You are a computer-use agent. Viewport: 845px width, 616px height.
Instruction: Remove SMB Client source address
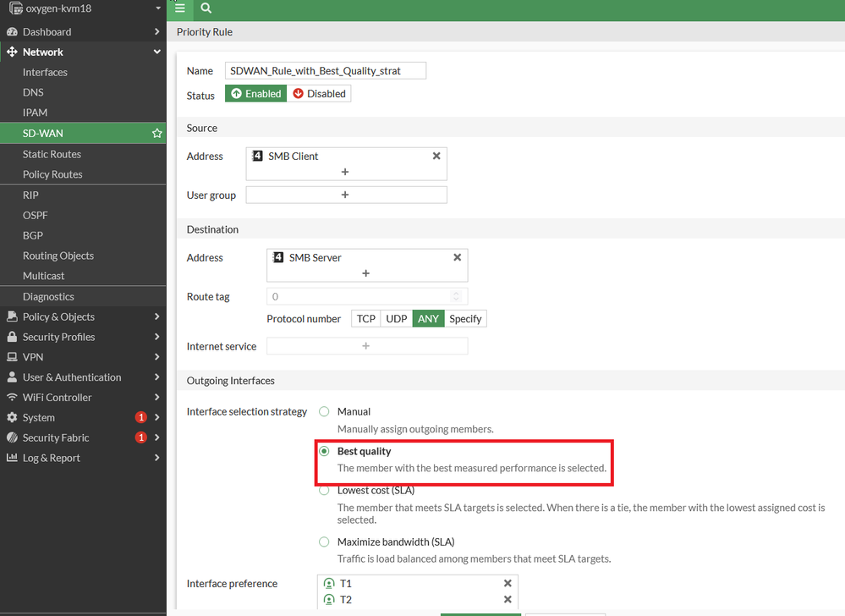(x=436, y=156)
